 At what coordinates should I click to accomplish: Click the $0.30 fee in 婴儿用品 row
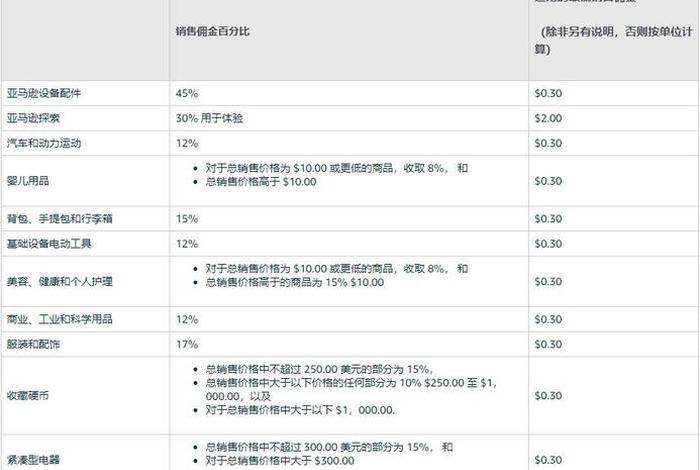click(x=548, y=181)
